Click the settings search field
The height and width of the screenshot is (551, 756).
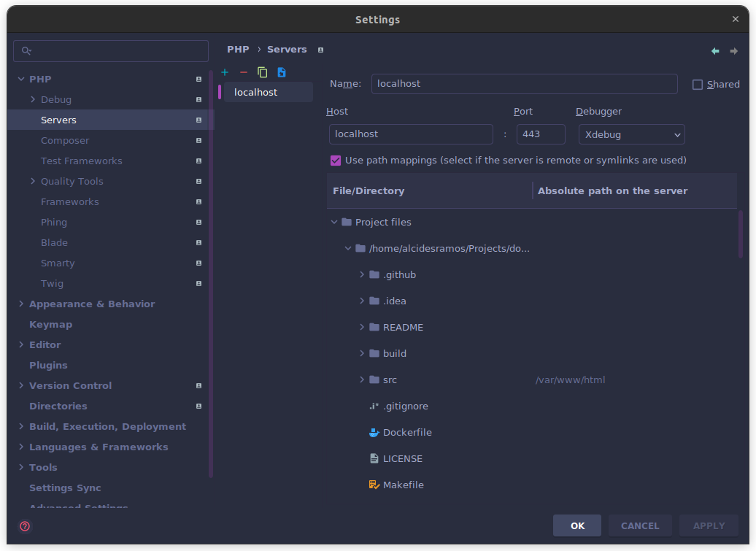coord(111,51)
